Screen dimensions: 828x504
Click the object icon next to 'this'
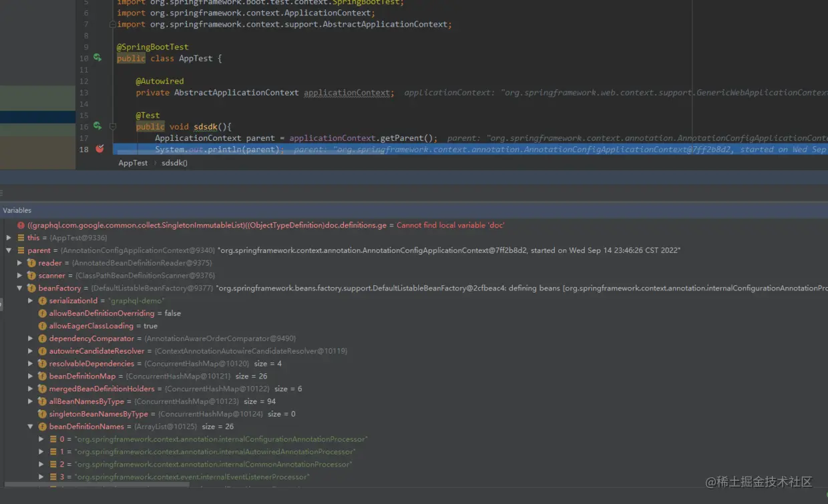coord(21,238)
